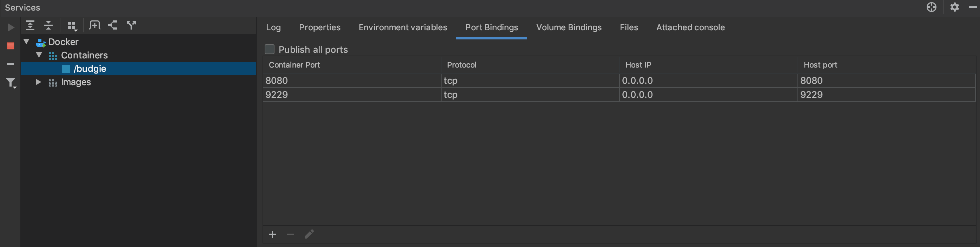
Task: Collapse the Docker tree node
Action: click(x=26, y=42)
